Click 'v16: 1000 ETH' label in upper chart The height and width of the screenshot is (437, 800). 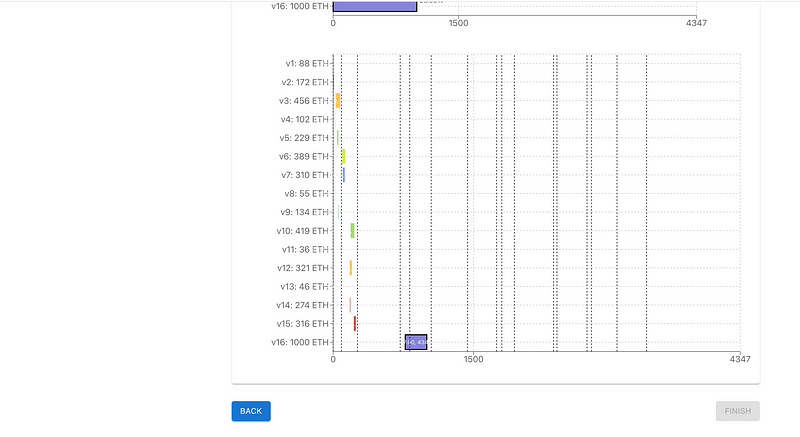(300, 6)
